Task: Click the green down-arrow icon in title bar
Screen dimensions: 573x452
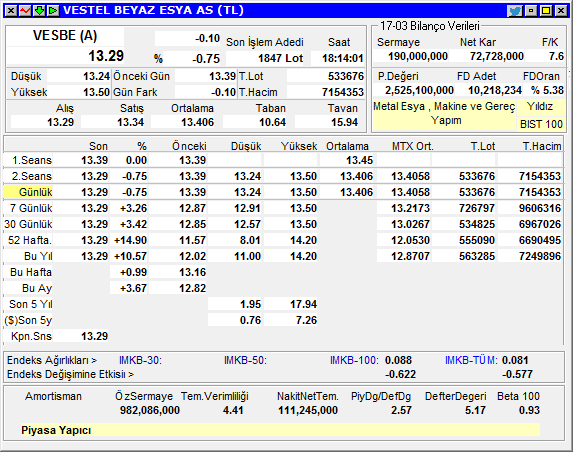Action: [39, 11]
